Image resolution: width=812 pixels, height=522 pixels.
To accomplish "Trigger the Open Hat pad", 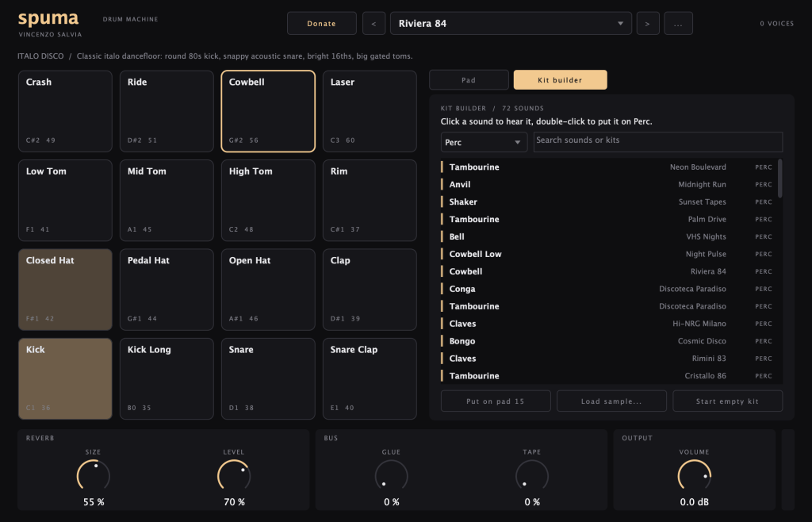I will [x=268, y=290].
